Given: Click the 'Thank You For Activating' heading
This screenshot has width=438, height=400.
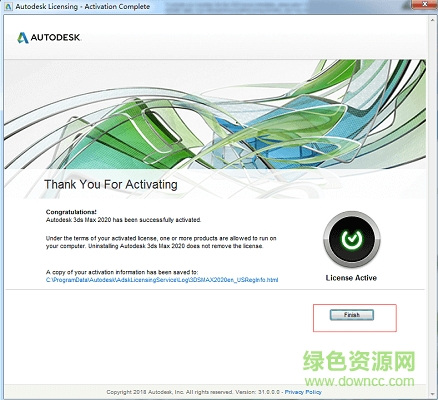Looking at the screenshot, I should (111, 184).
